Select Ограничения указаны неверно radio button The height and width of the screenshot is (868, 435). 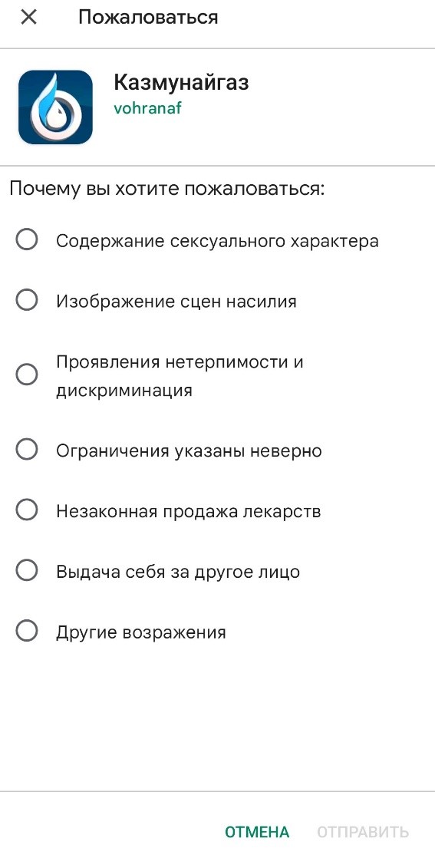coord(27,450)
